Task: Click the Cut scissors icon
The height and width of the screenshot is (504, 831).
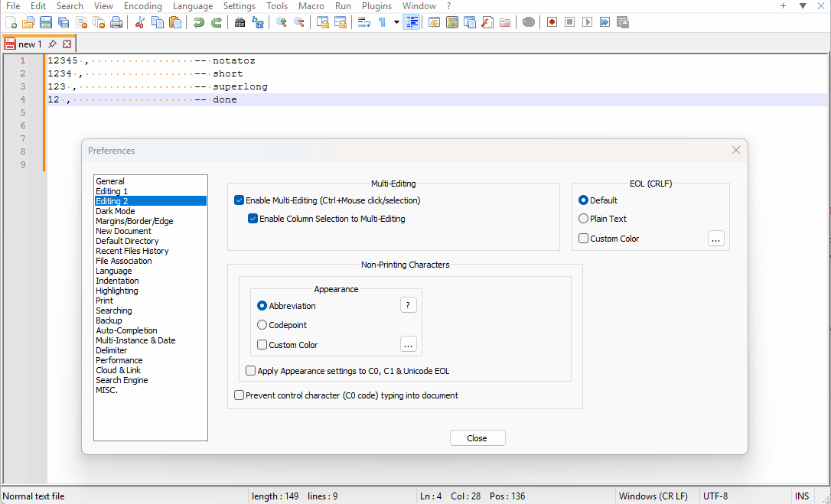Action: 140,22
